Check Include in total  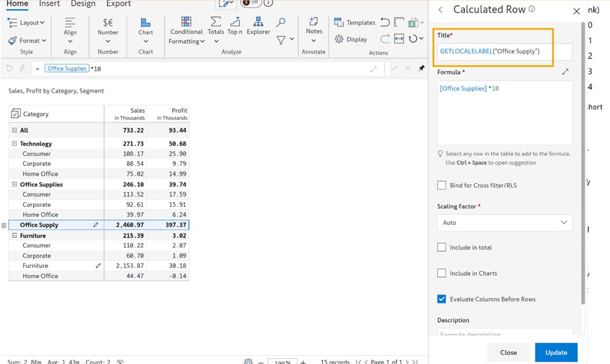tap(442, 247)
